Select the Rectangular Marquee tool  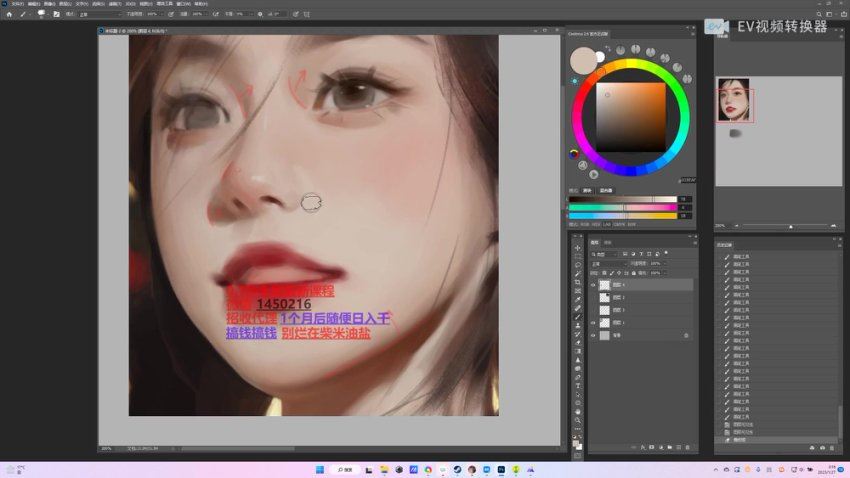click(x=577, y=256)
